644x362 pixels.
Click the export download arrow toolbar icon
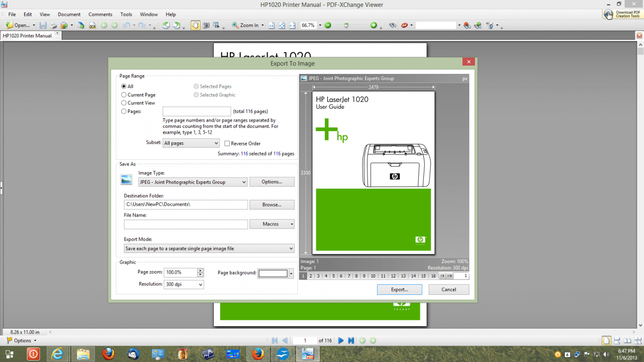(81, 25)
